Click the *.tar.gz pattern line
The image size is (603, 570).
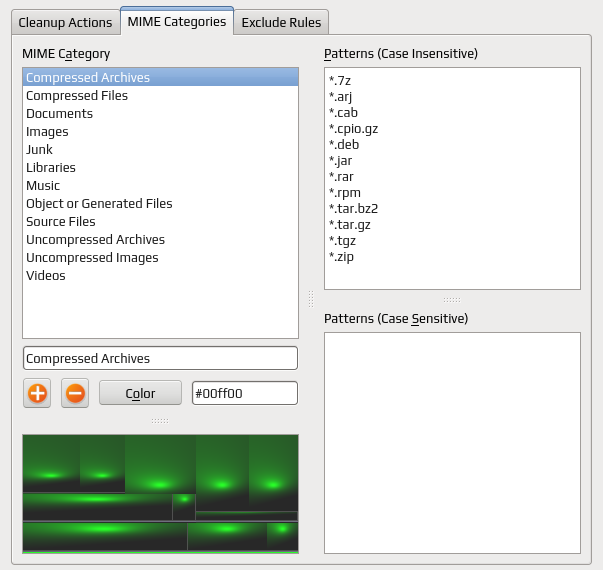(x=350, y=225)
